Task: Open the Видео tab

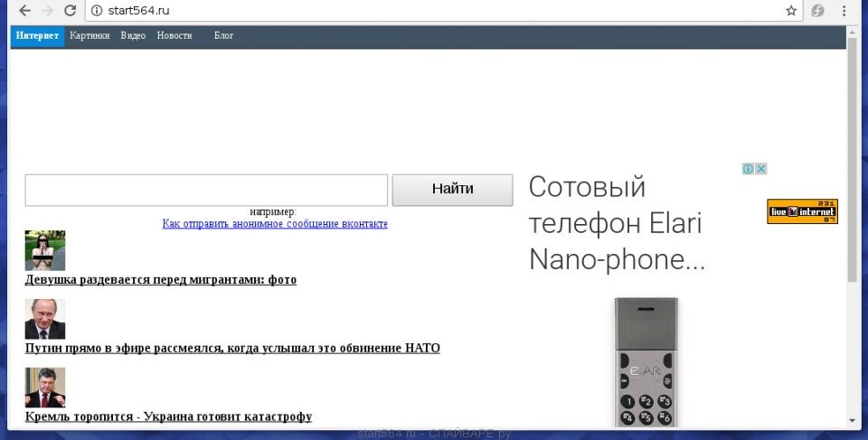Action: [x=133, y=36]
